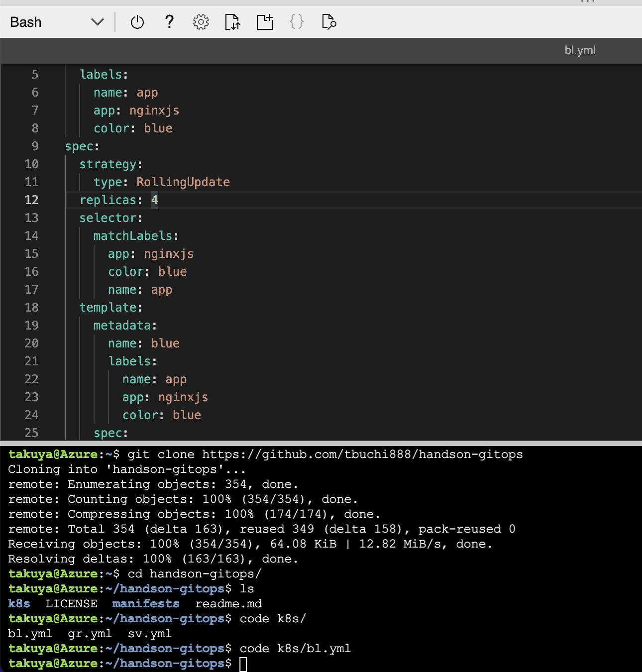Screen dimensions: 642x672
Task: Focus the terminal prompt at the cursor
Action: (x=243, y=664)
